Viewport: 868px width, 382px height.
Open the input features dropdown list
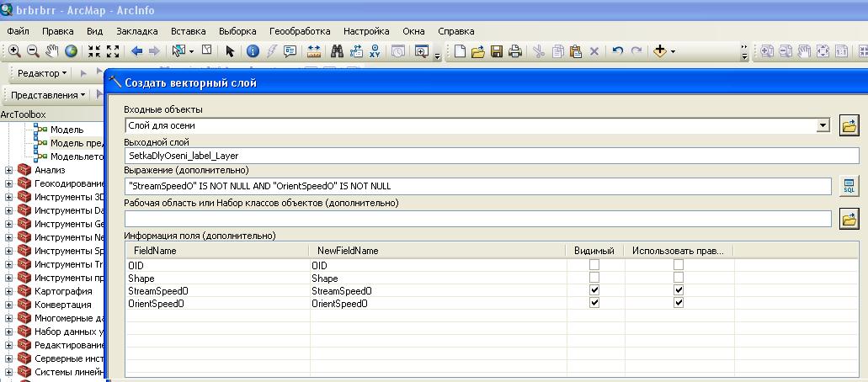pyautogui.click(x=823, y=126)
